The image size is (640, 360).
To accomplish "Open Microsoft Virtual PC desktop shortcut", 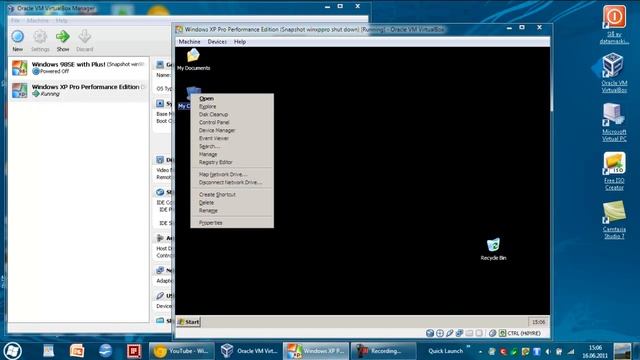I will tap(614, 122).
